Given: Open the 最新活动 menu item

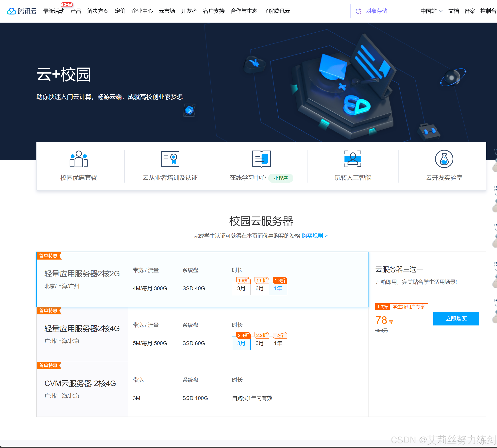Looking at the screenshot, I should (x=54, y=11).
